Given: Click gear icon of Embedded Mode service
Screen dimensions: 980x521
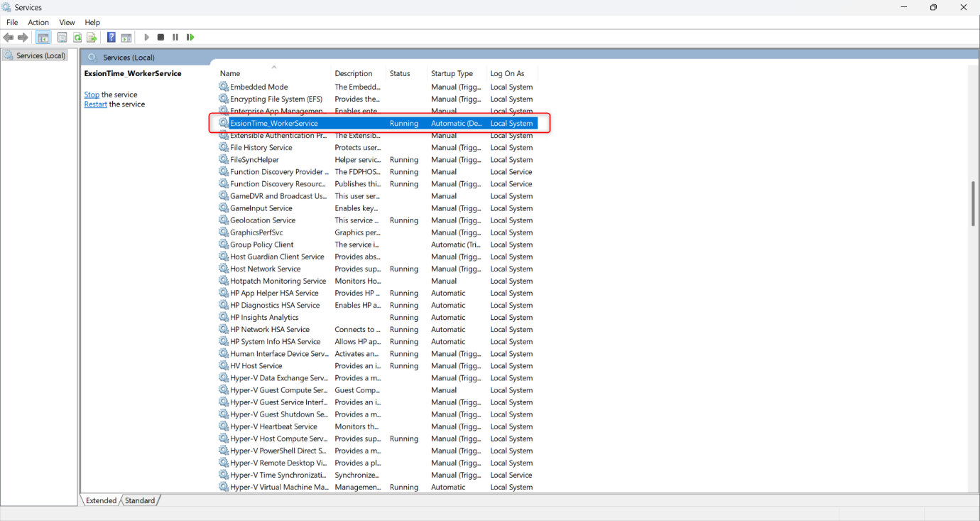Looking at the screenshot, I should [224, 87].
